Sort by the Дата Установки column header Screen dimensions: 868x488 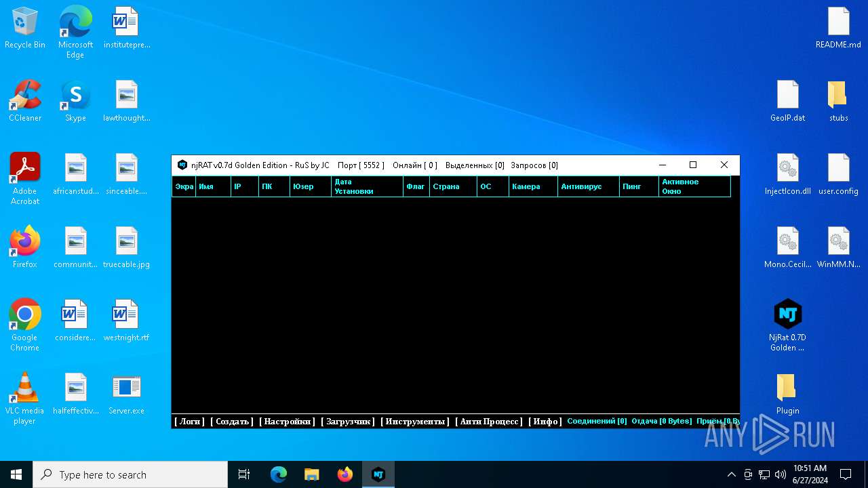(x=367, y=186)
